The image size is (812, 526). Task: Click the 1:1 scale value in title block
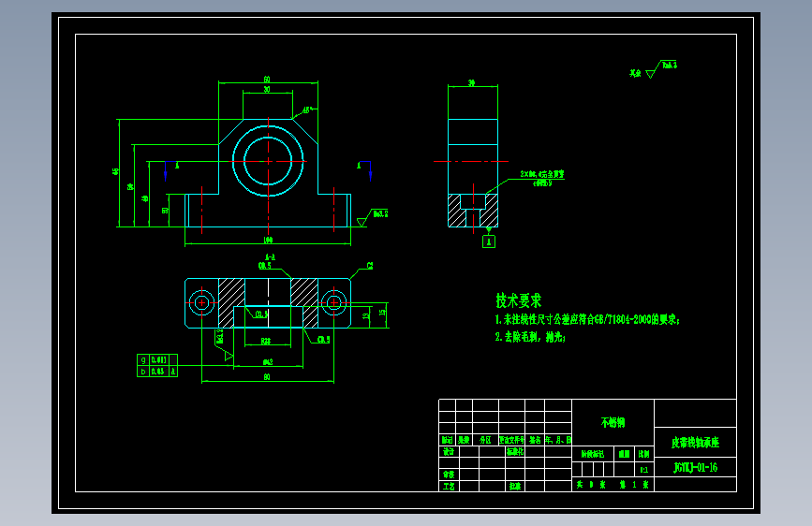(x=643, y=470)
